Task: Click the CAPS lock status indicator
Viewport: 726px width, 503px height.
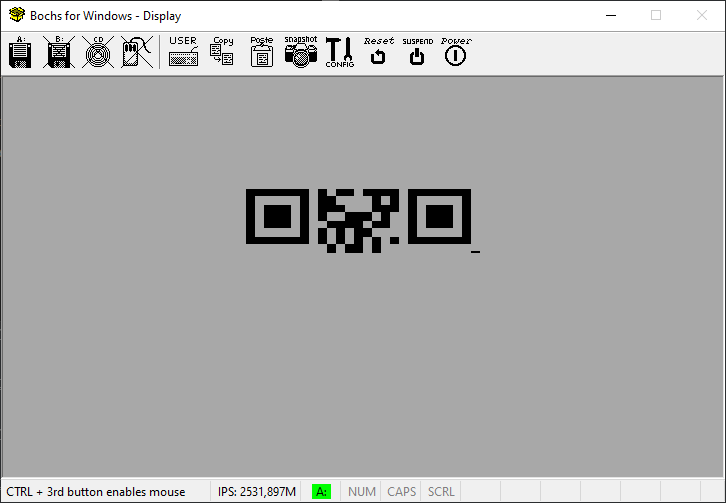Action: coord(401,491)
